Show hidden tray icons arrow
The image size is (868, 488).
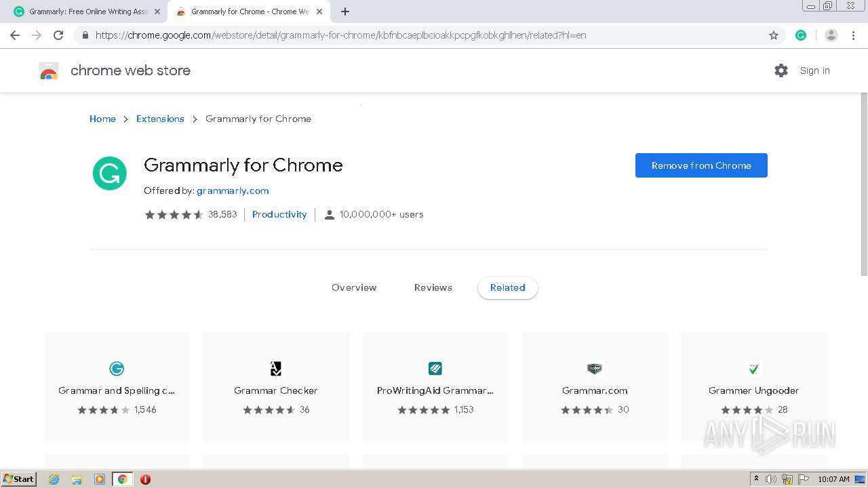756,479
